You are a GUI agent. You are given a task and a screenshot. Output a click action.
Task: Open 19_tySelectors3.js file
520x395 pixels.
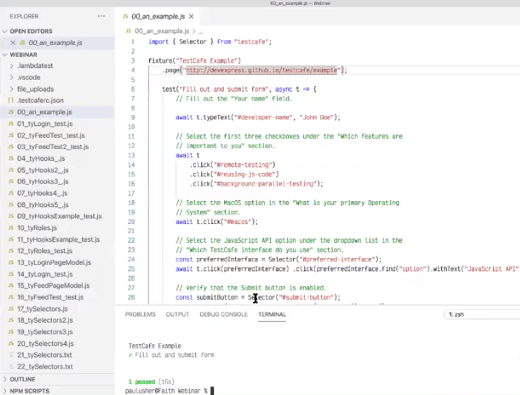click(45, 332)
